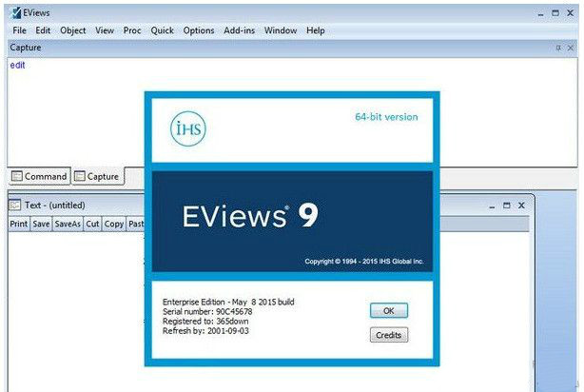The image size is (584, 392).
Task: Open the Options menu
Action: (x=199, y=30)
